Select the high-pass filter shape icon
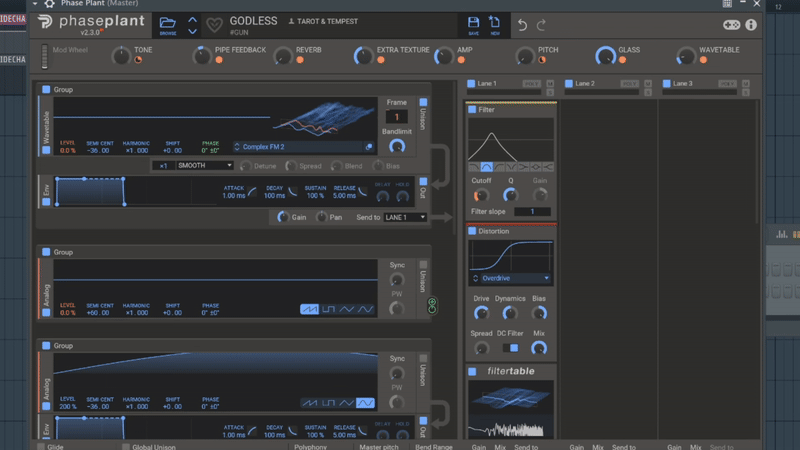The width and height of the screenshot is (800, 450). (x=499, y=167)
